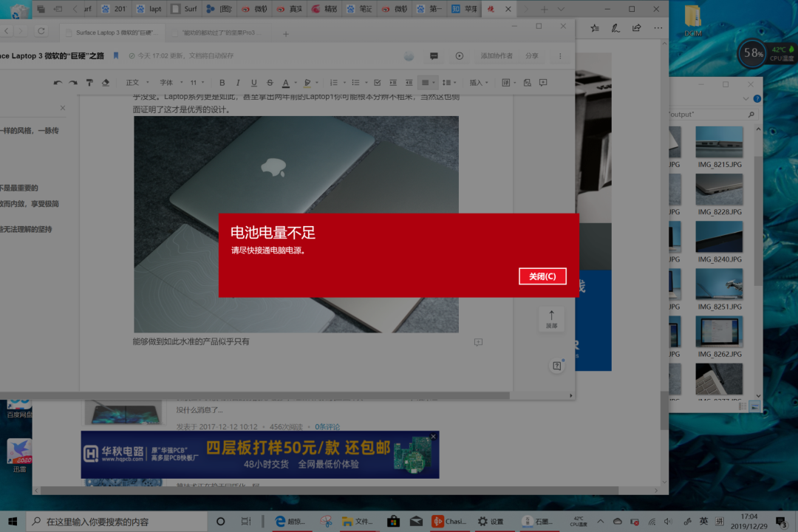Open the text alignment dropdown
Viewport: 798px width, 532px height.
(428, 83)
